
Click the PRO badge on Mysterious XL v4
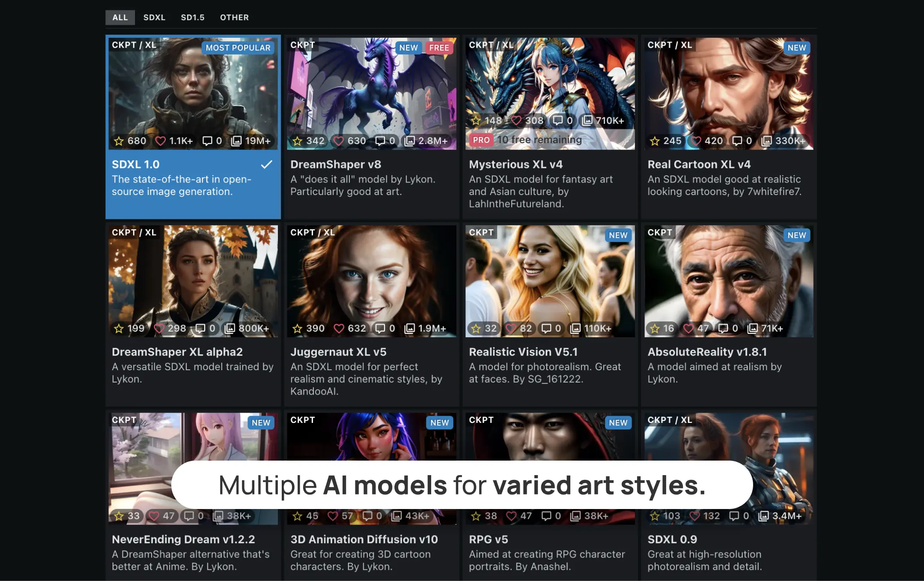pyautogui.click(x=481, y=140)
